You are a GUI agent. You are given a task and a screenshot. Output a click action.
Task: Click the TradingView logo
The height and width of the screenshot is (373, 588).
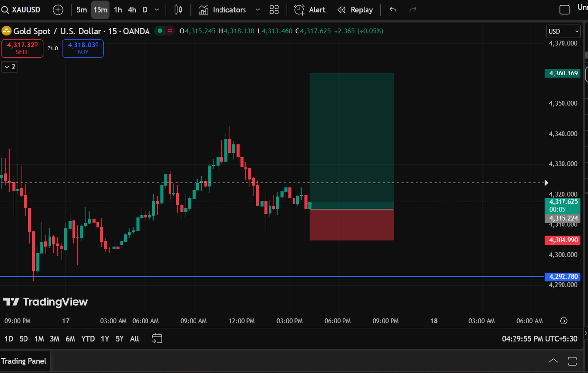pos(46,302)
